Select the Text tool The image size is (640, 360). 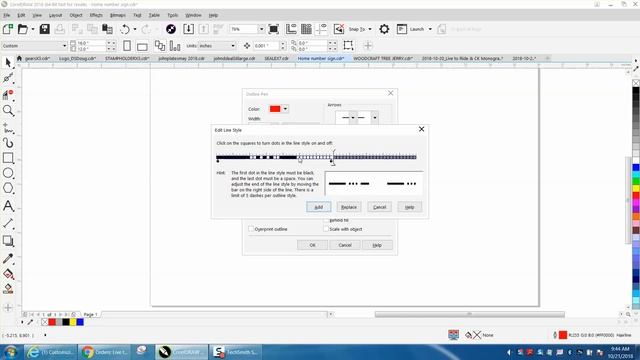(x=8, y=206)
